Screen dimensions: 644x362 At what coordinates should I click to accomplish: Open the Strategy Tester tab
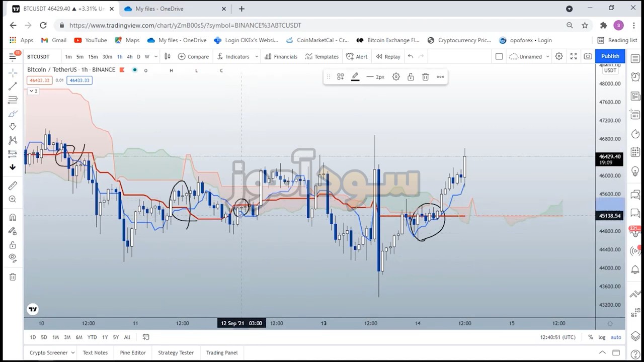click(x=176, y=352)
